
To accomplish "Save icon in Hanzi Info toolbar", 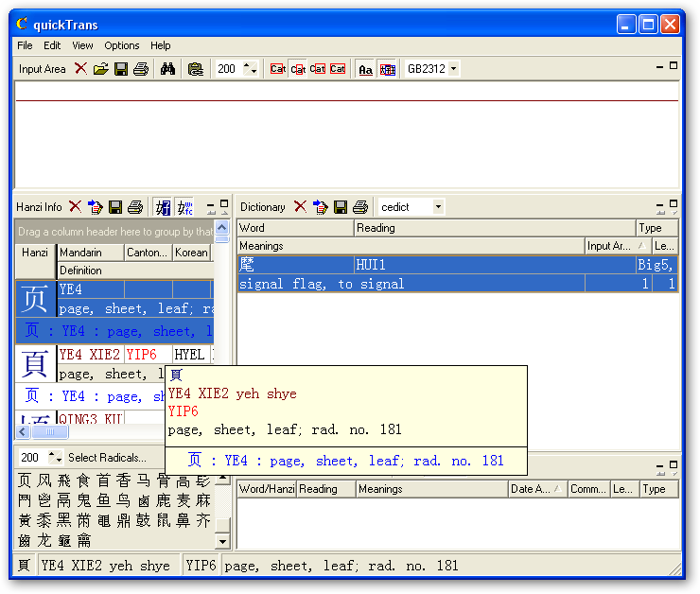I will 115,206.
